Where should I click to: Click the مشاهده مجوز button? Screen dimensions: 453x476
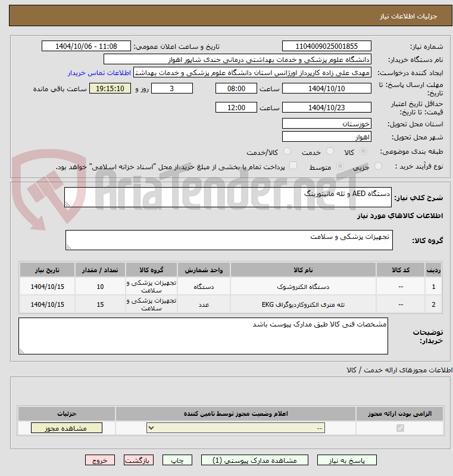pyautogui.click(x=67, y=428)
